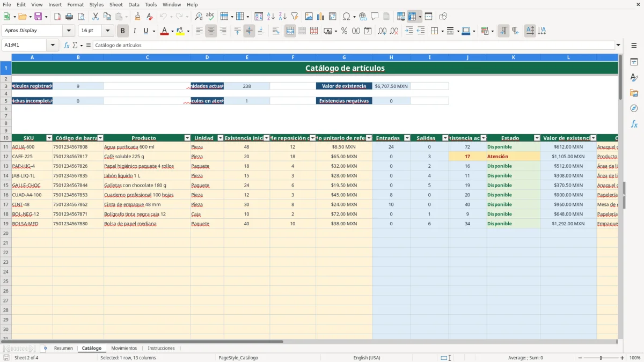Format cells as percent
The image size is (644, 362).
[x=344, y=31]
